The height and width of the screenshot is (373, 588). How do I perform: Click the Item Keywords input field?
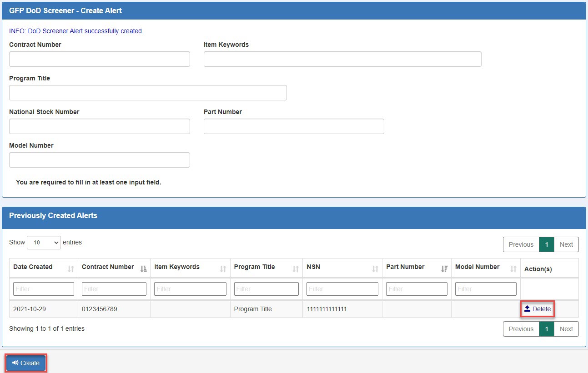(342, 59)
